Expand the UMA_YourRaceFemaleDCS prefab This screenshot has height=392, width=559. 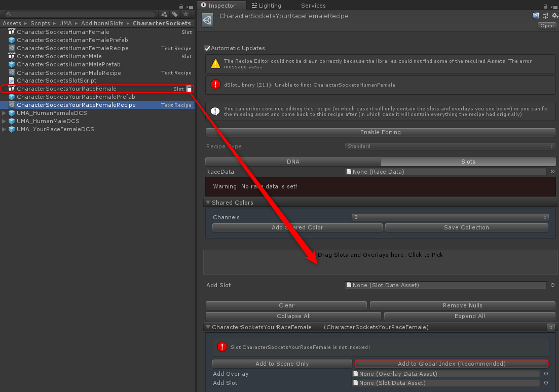[x=5, y=129]
